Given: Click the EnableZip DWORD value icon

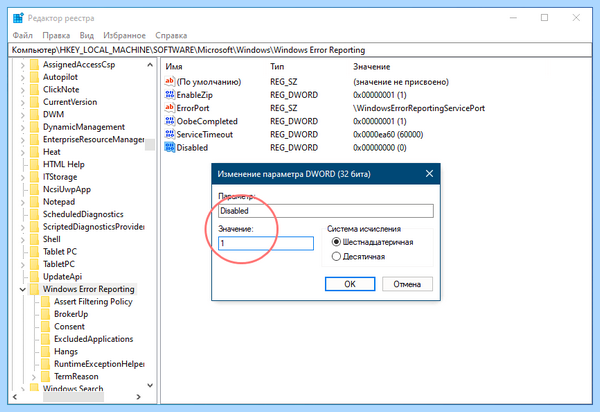Looking at the screenshot, I should coord(170,94).
